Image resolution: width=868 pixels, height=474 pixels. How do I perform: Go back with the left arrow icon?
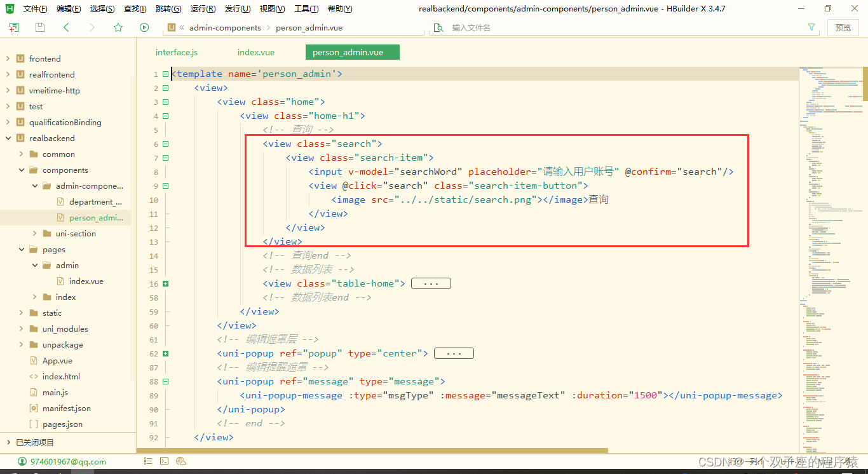pos(66,27)
